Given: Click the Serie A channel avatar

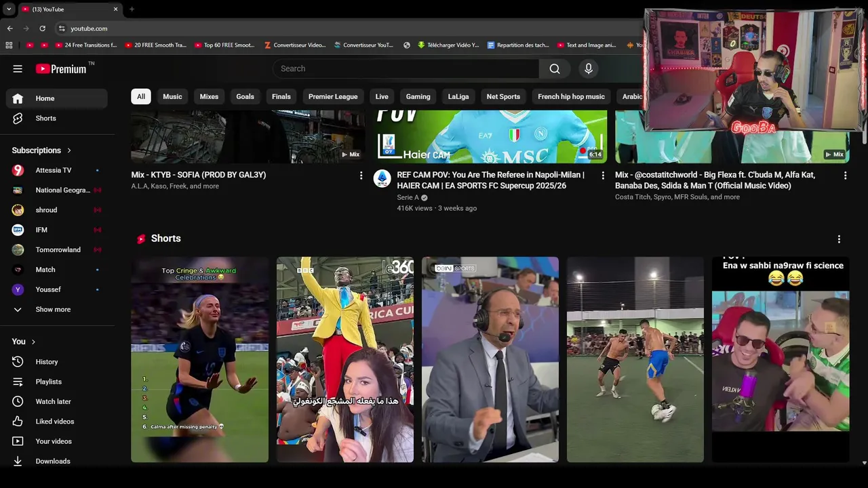Looking at the screenshot, I should pos(382,178).
